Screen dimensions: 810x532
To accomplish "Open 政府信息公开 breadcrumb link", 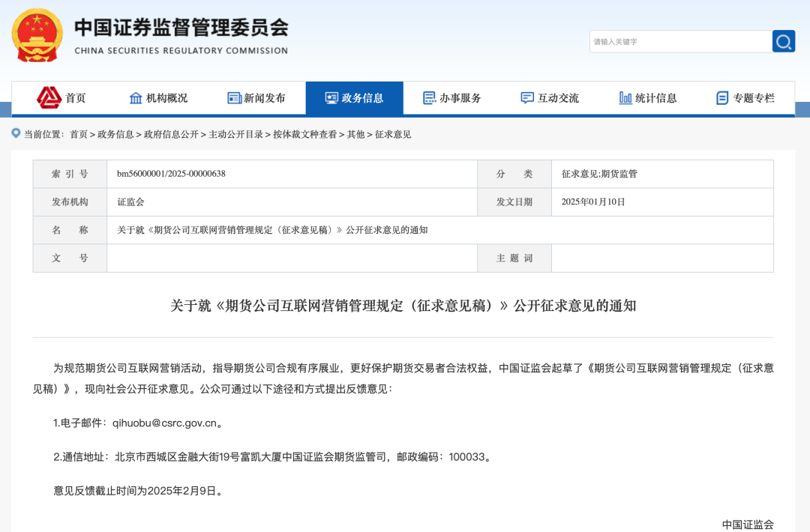I will [171, 134].
